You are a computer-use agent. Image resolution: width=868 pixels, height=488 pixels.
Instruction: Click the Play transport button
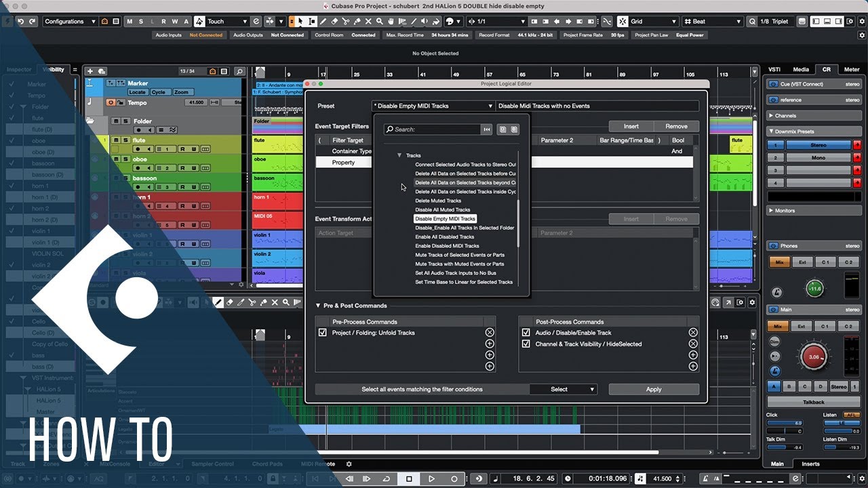click(431, 479)
